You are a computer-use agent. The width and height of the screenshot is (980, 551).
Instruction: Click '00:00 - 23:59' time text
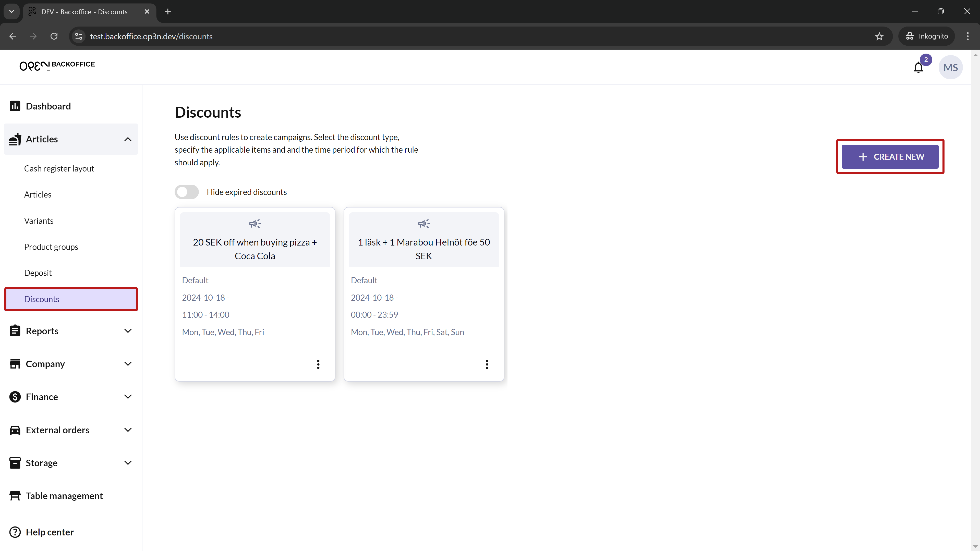[x=374, y=315]
